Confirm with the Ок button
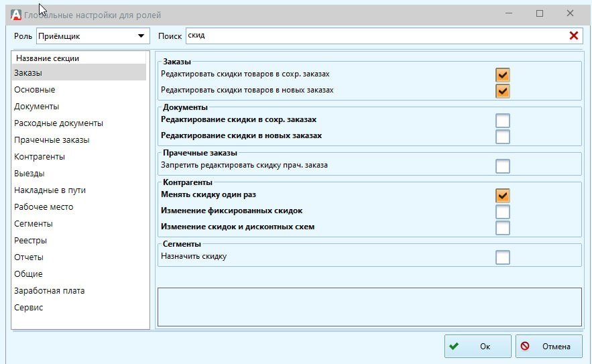592x364 pixels. pyautogui.click(x=477, y=347)
